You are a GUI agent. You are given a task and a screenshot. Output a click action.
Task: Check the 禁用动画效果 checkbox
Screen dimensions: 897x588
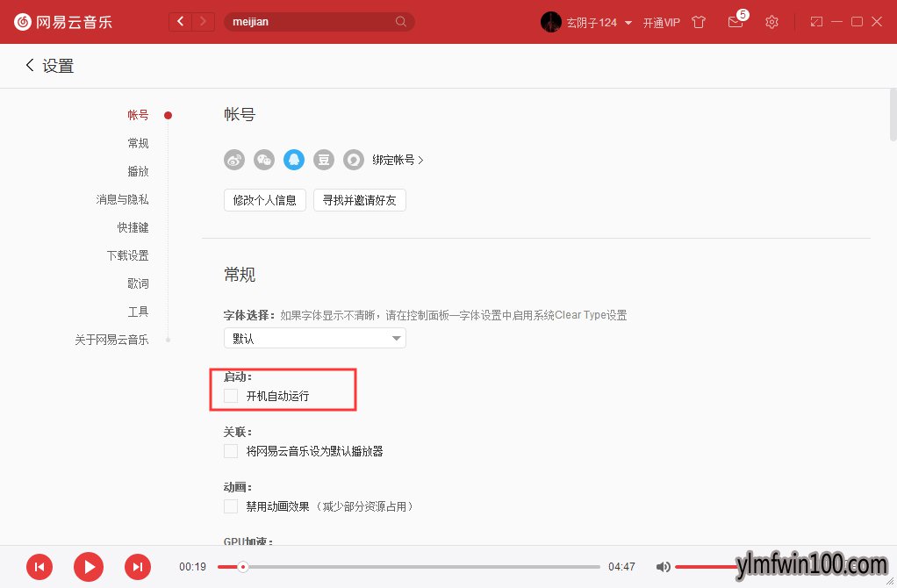[x=231, y=506]
